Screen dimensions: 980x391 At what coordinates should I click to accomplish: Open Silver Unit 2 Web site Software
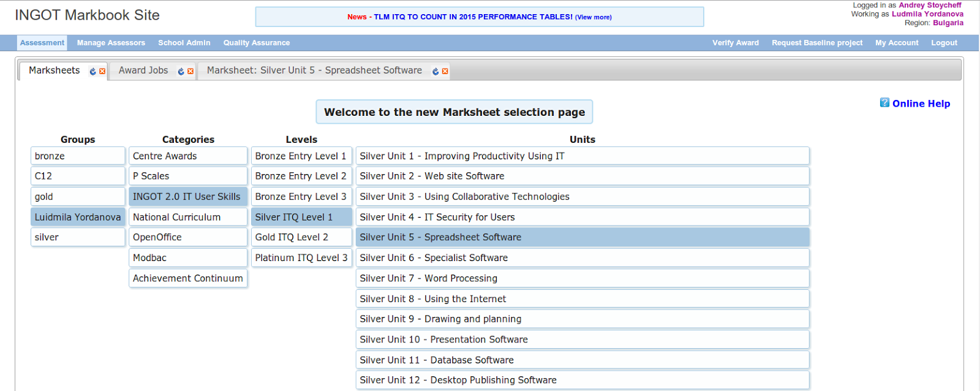point(582,176)
